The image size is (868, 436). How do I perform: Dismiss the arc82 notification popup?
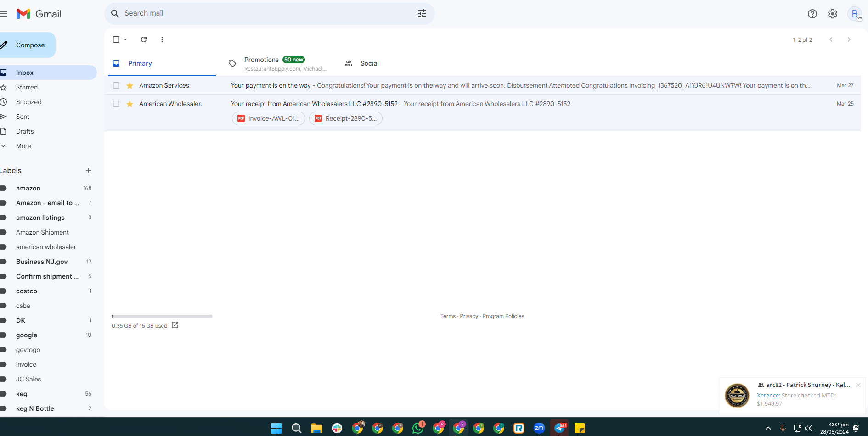point(858,385)
